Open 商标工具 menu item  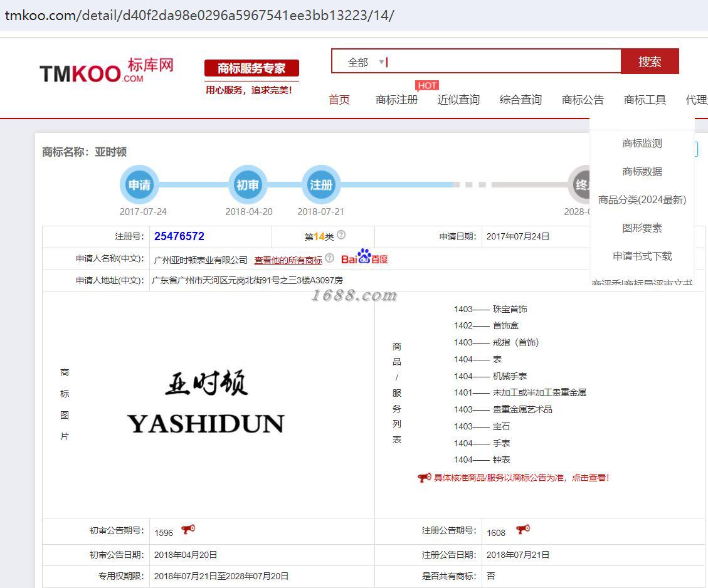[645, 99]
